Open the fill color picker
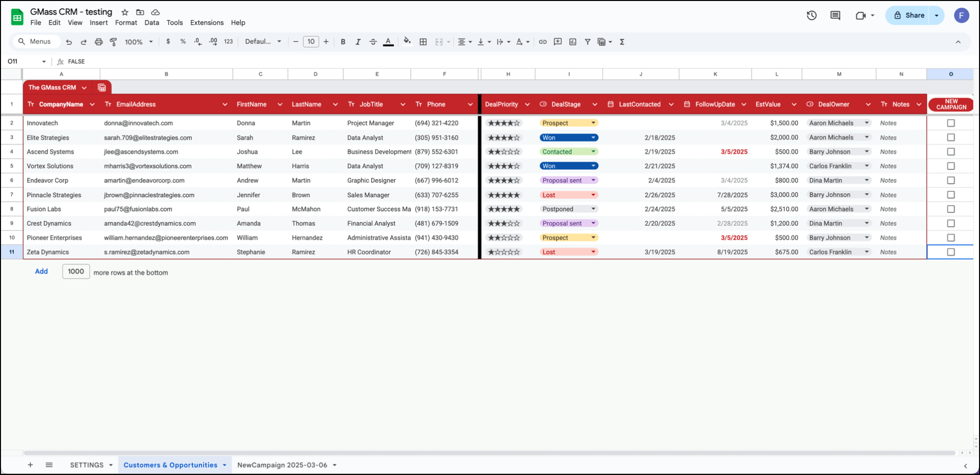 407,42
